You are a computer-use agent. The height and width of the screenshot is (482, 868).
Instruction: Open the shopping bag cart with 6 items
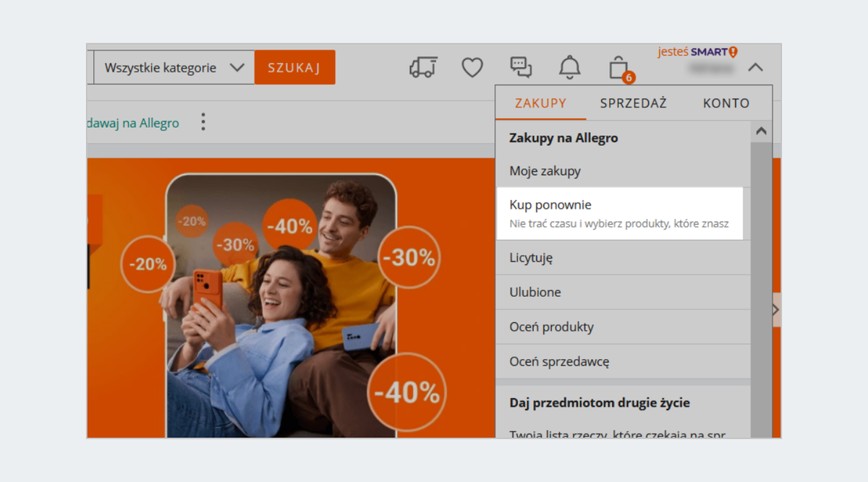coord(621,69)
